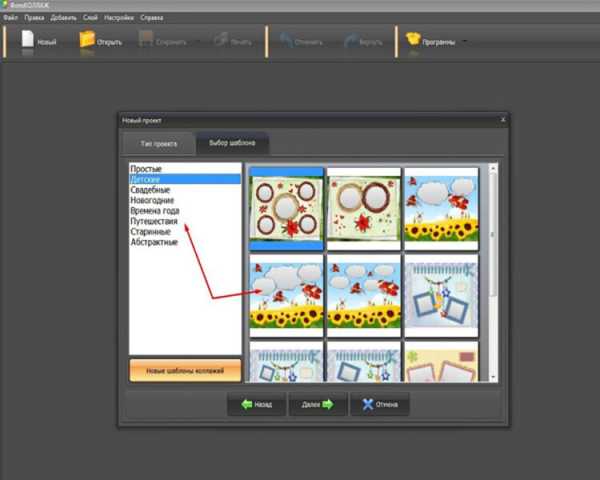600x480 pixels.
Task: Select the beige template with clover in third row
Action: click(441, 362)
